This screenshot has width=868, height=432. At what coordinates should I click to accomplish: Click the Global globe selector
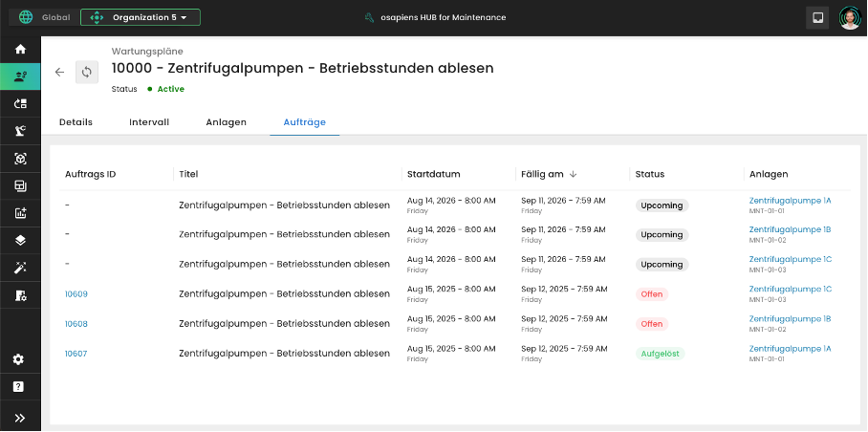(40, 17)
